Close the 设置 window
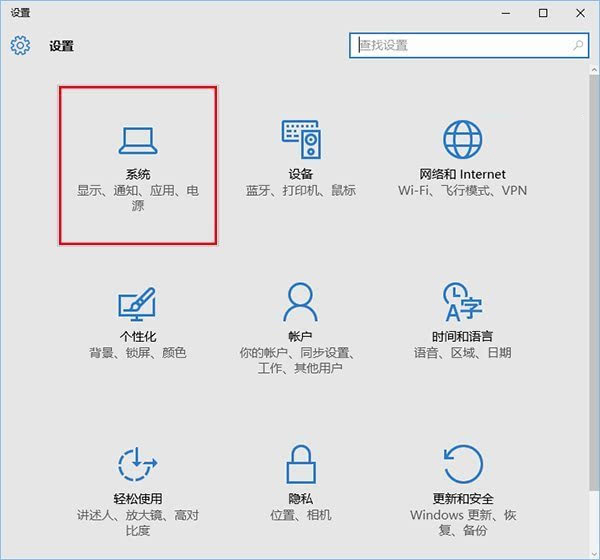This screenshot has height=560, width=600. 580,13
